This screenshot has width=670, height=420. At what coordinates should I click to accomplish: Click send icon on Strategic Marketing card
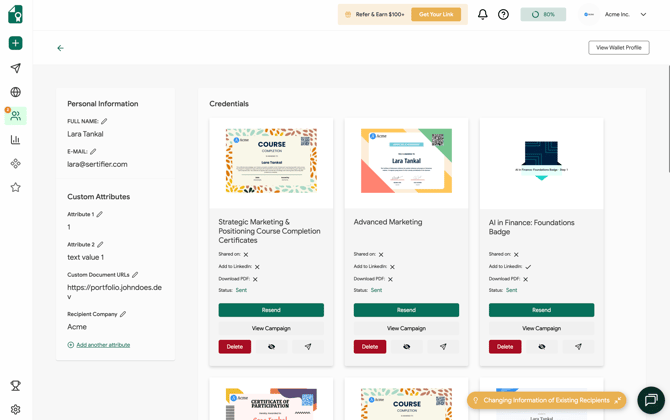(308, 347)
